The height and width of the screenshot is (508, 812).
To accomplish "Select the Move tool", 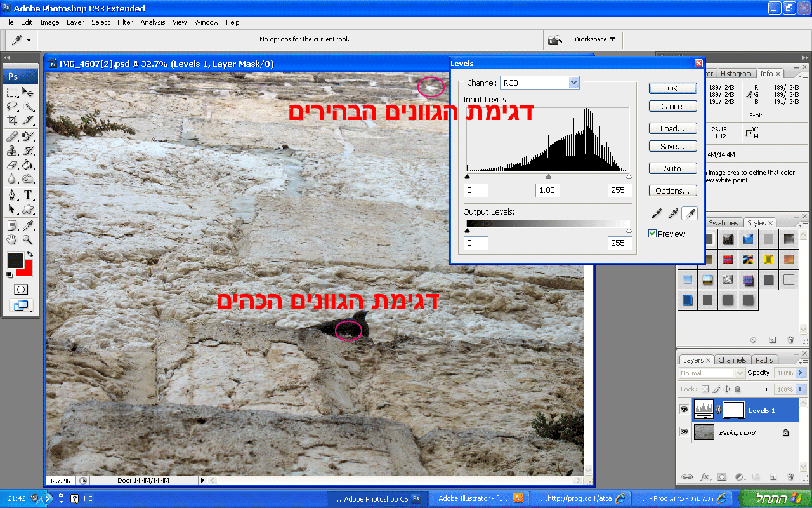I will click(x=28, y=92).
